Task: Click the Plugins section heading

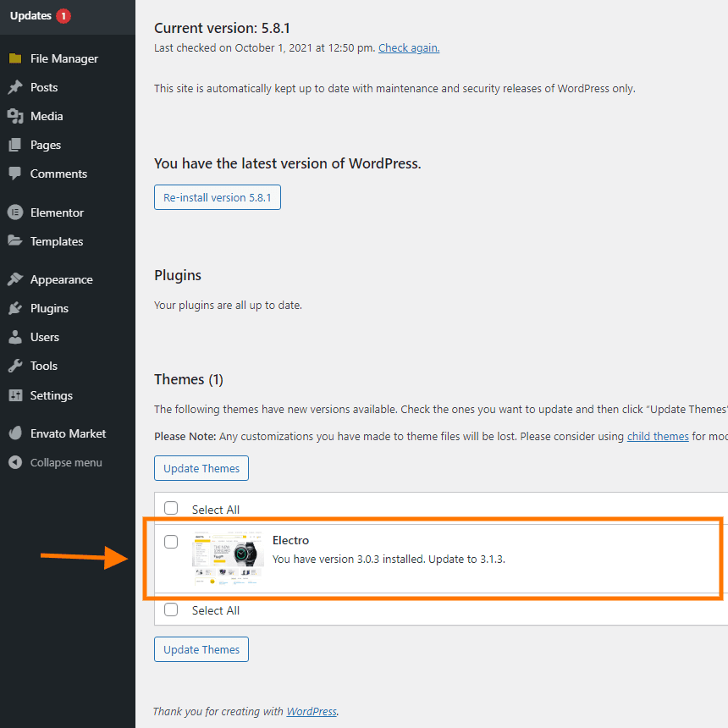Action: point(178,275)
